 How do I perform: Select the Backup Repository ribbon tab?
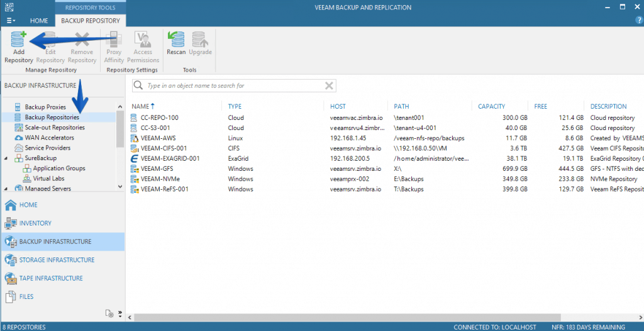(x=91, y=21)
